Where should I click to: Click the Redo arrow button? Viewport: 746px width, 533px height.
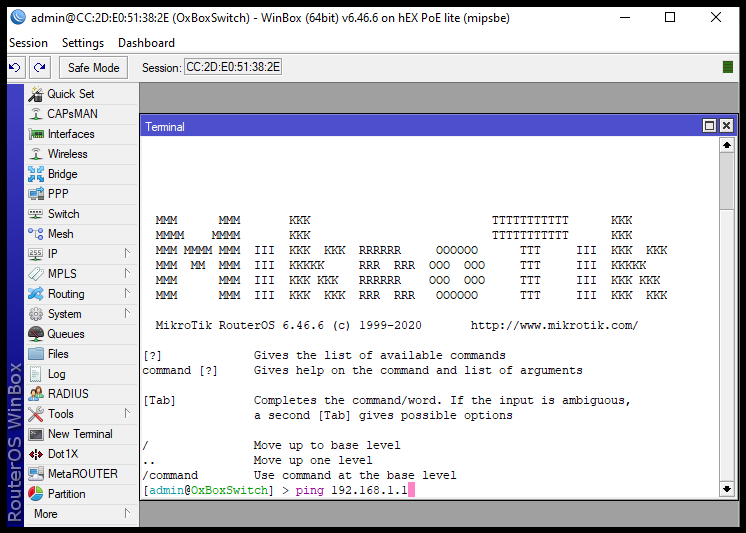click(x=39, y=68)
